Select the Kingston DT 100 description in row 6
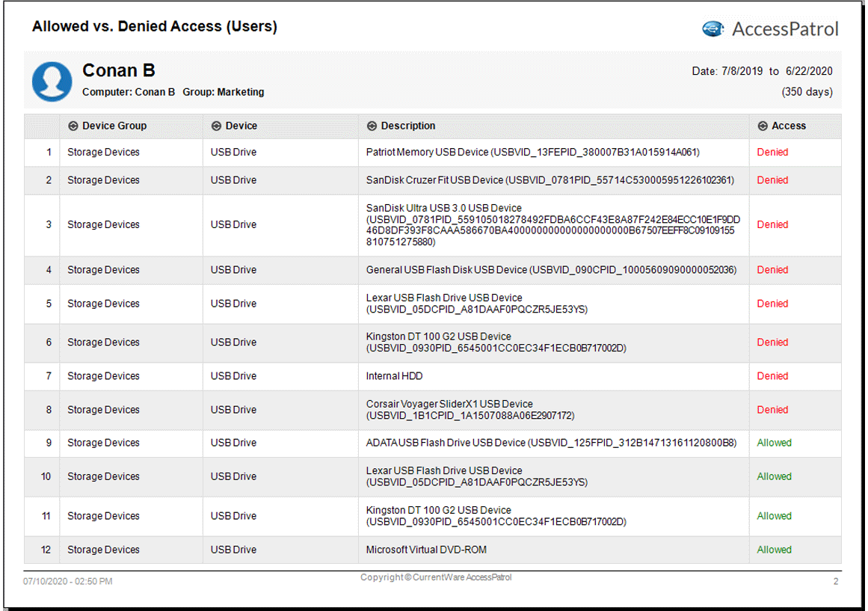Image resolution: width=868 pixels, height=611 pixels. pos(496,343)
